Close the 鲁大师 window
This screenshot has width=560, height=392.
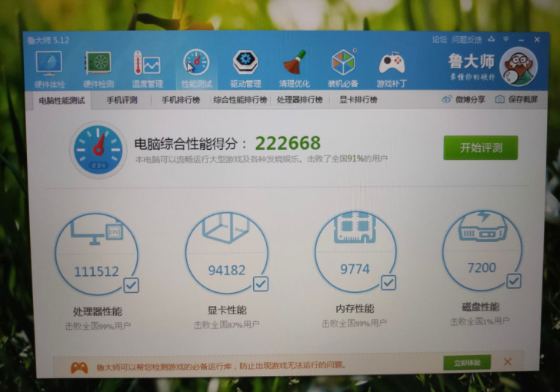click(537, 39)
